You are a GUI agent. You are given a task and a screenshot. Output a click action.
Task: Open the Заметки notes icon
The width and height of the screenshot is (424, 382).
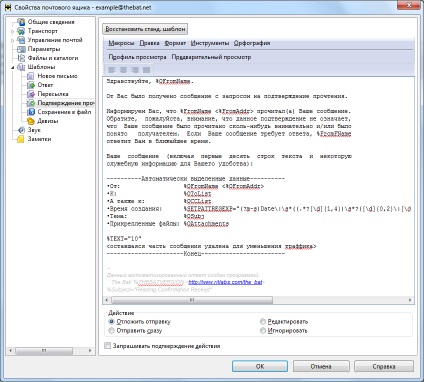pyautogui.click(x=21, y=139)
